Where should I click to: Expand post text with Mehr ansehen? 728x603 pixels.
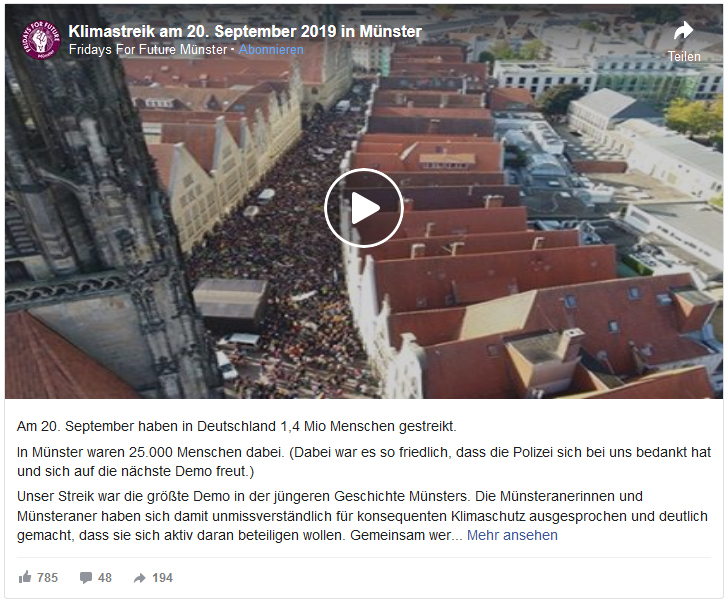(x=512, y=535)
